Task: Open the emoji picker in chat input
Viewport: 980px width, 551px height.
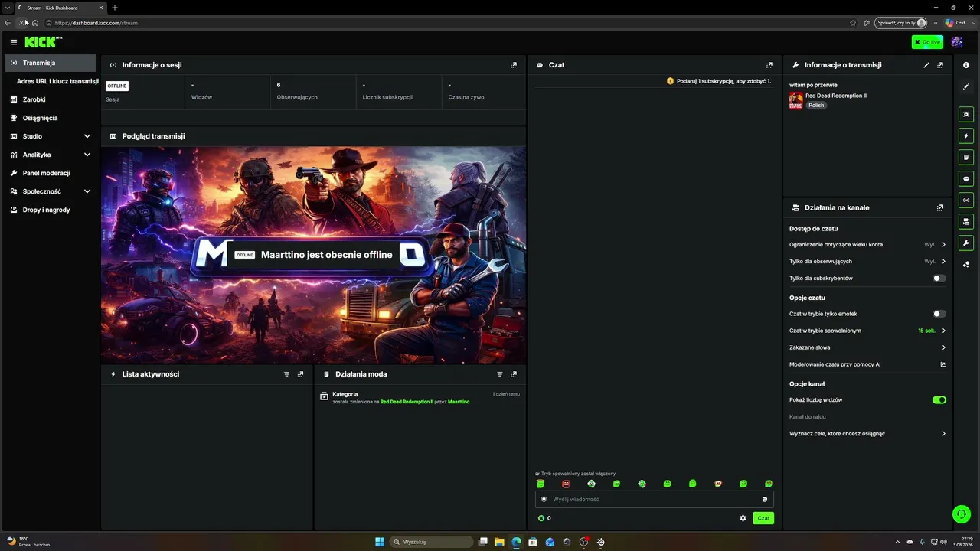Action: [x=764, y=500]
